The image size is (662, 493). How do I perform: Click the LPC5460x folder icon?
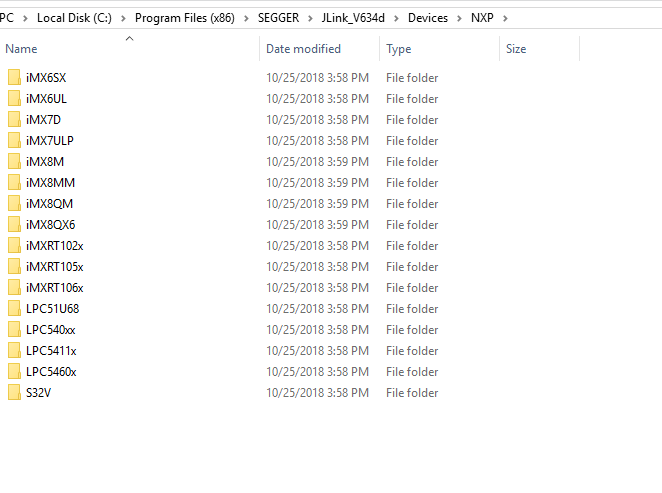pos(14,371)
